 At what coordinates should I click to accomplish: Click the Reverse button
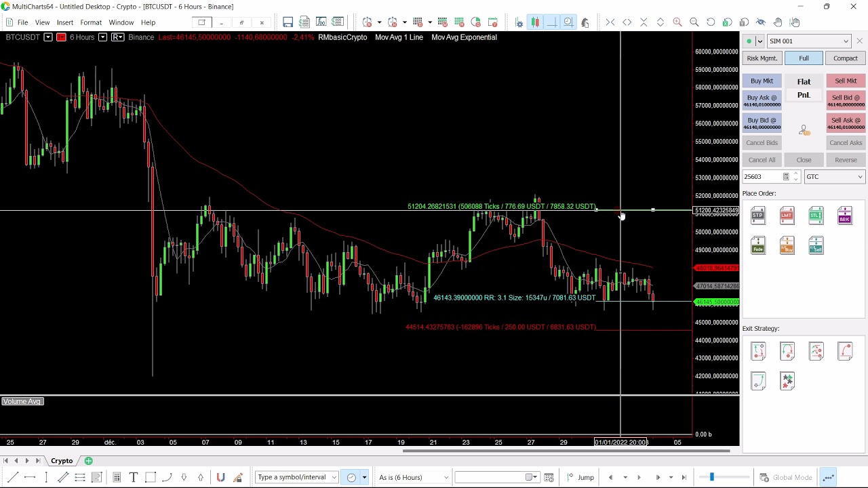845,160
